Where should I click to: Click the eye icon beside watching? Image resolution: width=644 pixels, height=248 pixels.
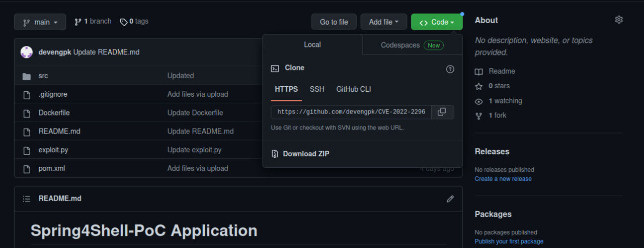pos(479,101)
